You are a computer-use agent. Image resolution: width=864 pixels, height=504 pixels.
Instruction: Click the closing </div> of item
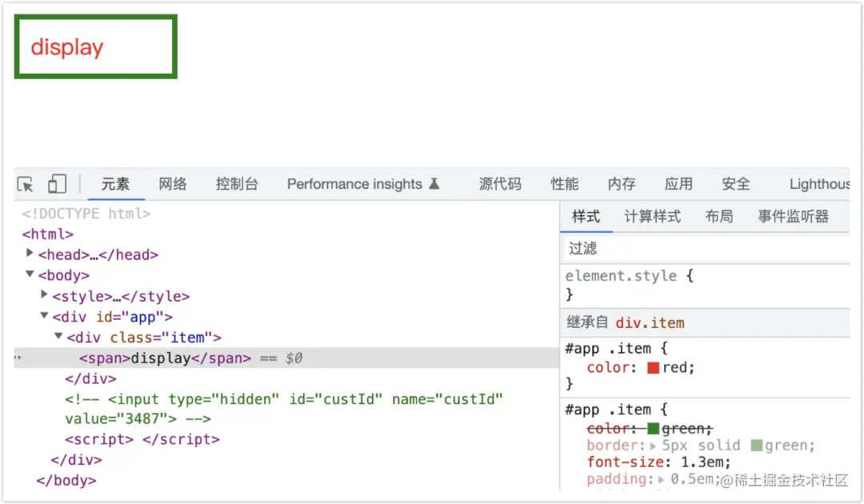click(90, 379)
